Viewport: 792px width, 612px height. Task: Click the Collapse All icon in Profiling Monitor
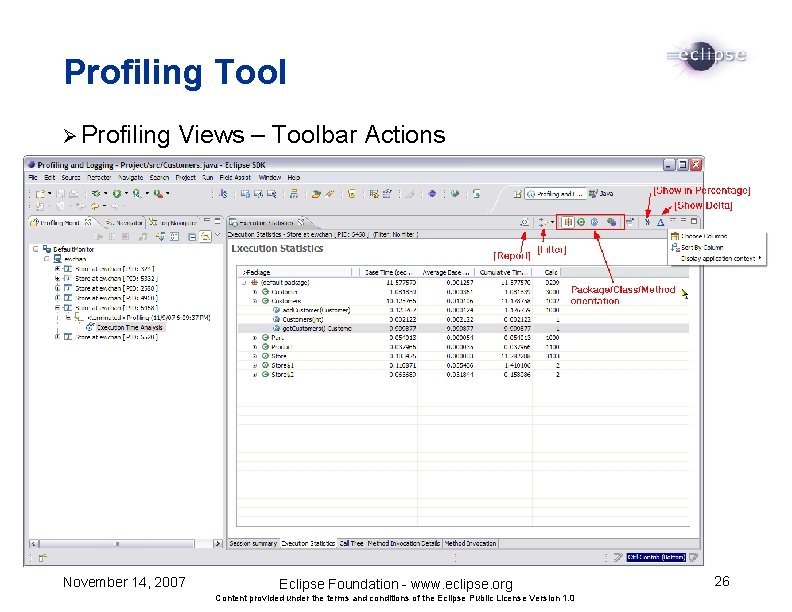click(192, 236)
